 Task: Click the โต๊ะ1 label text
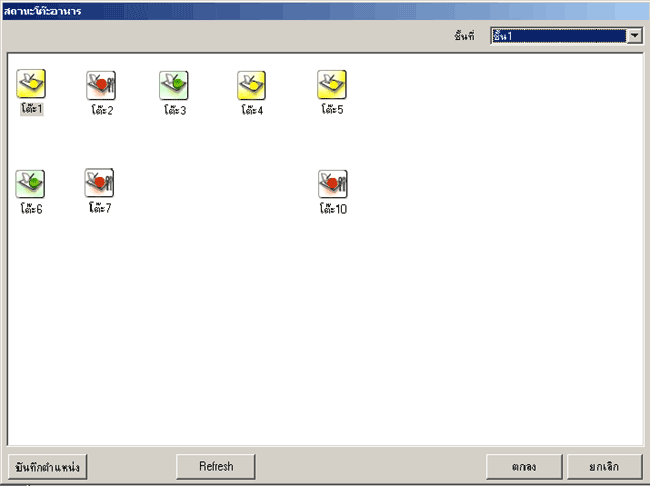[x=32, y=109]
